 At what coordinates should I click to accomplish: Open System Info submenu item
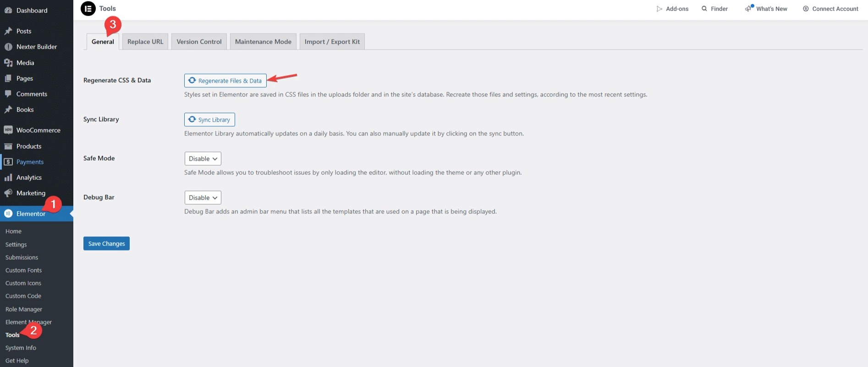(x=21, y=348)
